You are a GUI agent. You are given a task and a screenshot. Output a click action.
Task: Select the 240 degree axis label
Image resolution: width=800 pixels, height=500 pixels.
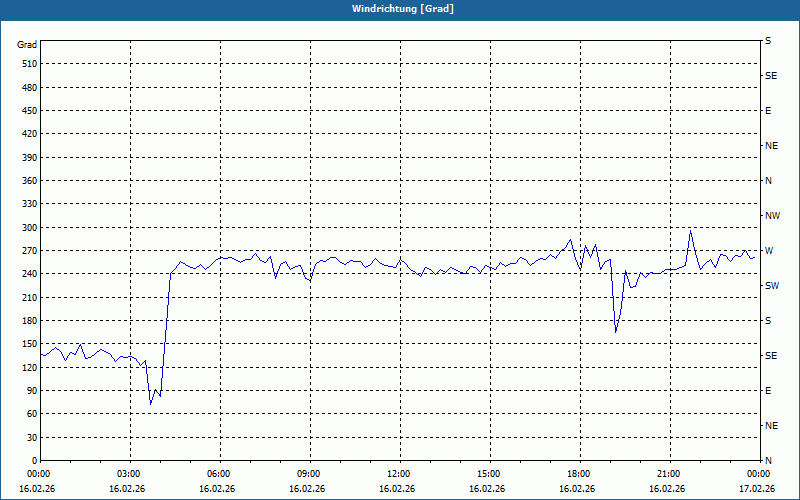pyautogui.click(x=30, y=274)
